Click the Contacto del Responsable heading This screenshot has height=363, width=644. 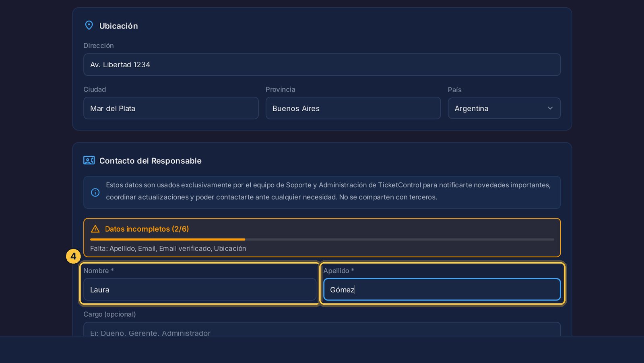click(151, 161)
